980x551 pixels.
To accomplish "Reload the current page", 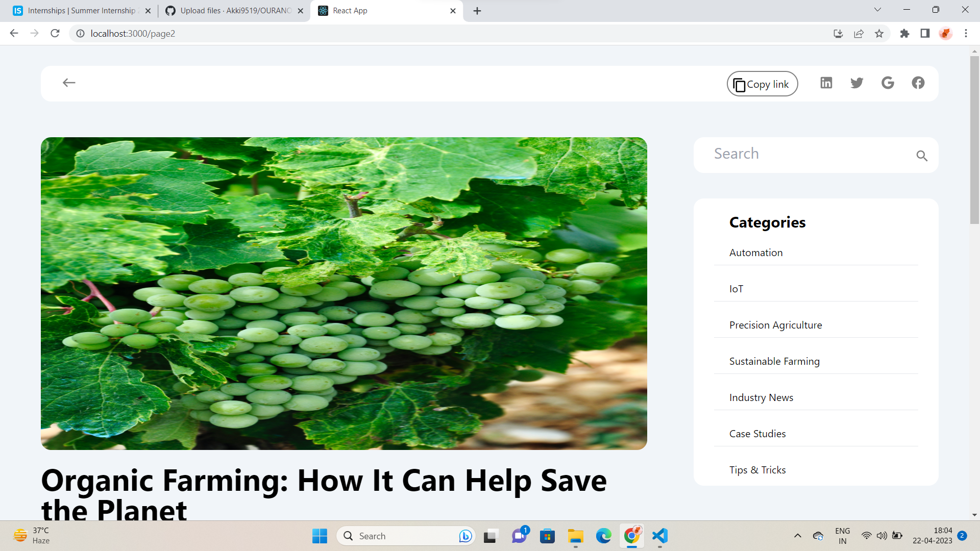I will click(x=55, y=33).
